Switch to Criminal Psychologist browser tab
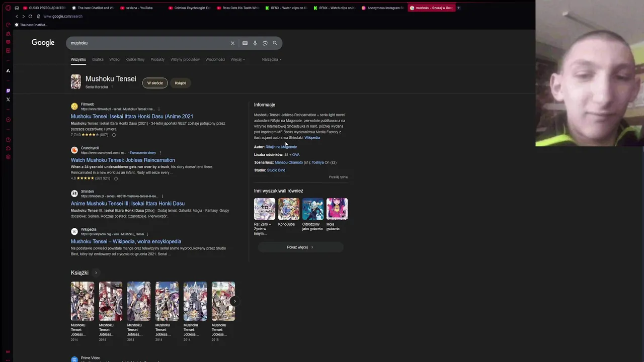This screenshot has width=644, height=362. click(190, 8)
